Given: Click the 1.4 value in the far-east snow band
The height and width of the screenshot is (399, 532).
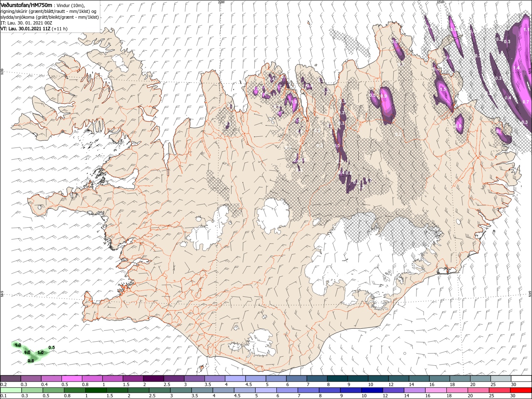Looking at the screenshot, I should (516, 68).
